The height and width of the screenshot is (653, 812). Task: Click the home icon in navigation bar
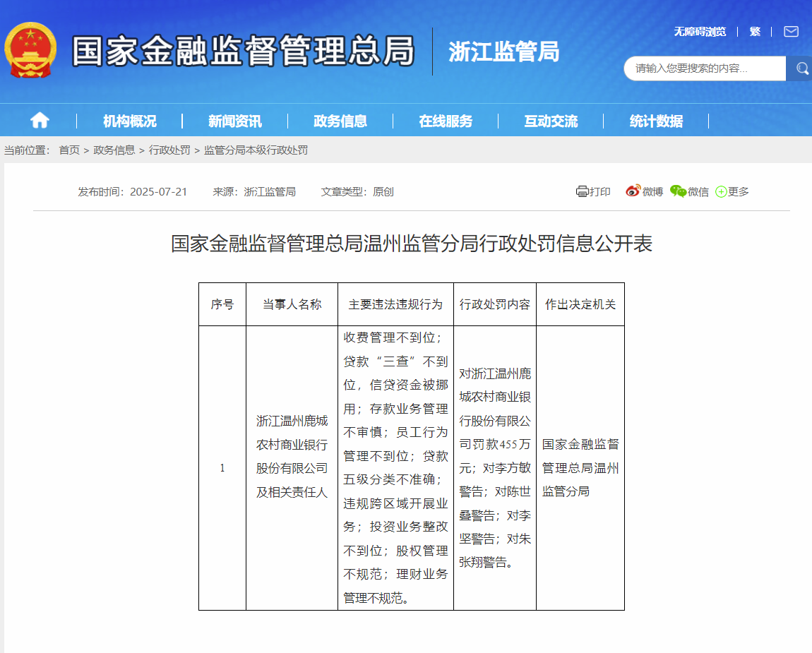[40, 121]
